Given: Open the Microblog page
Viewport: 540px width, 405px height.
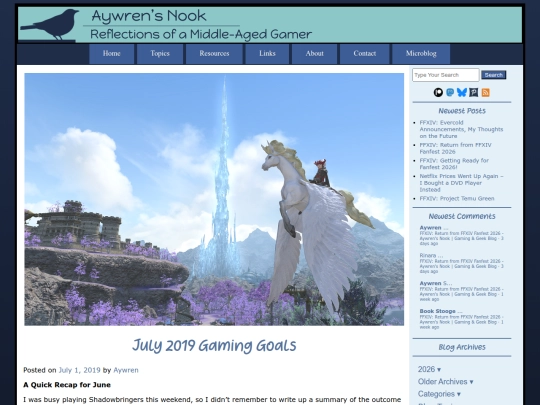Looking at the screenshot, I should tap(421, 54).
